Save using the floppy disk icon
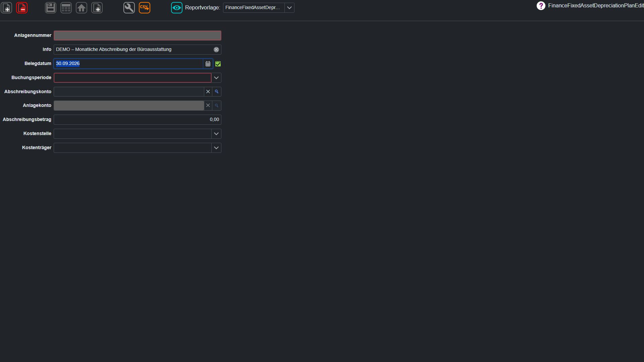644x362 pixels. pos(51,8)
